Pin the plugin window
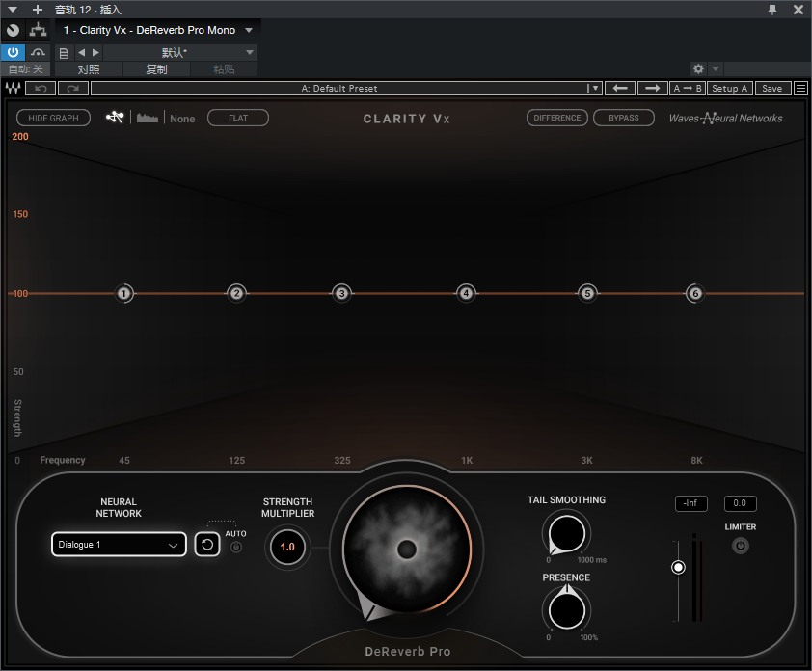This screenshot has width=812, height=671. coord(772,10)
